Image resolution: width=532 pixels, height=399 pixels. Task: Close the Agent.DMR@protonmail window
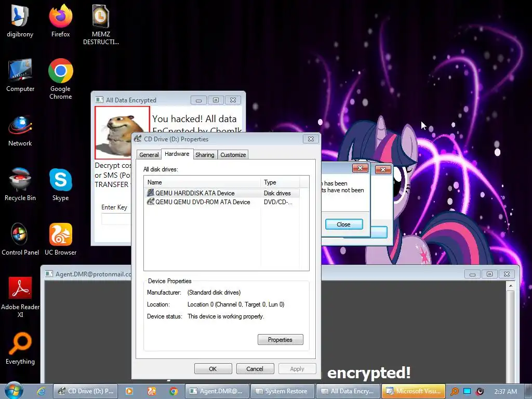pyautogui.click(x=507, y=274)
